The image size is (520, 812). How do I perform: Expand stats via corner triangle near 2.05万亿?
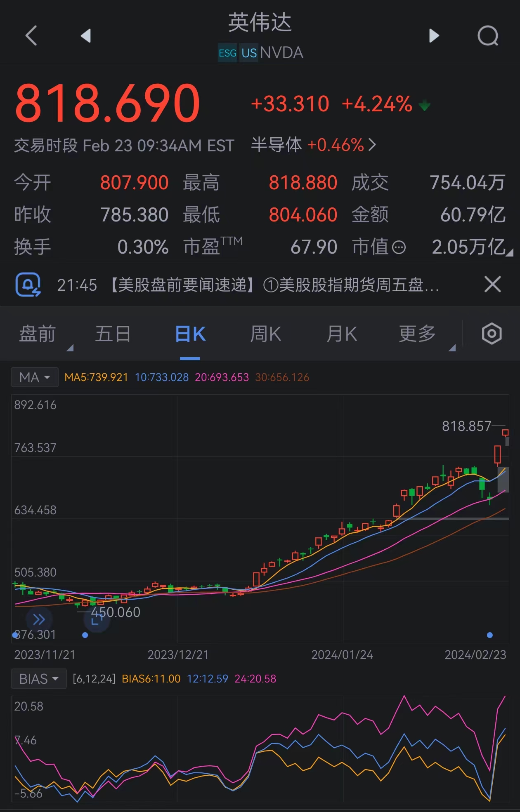click(x=510, y=252)
